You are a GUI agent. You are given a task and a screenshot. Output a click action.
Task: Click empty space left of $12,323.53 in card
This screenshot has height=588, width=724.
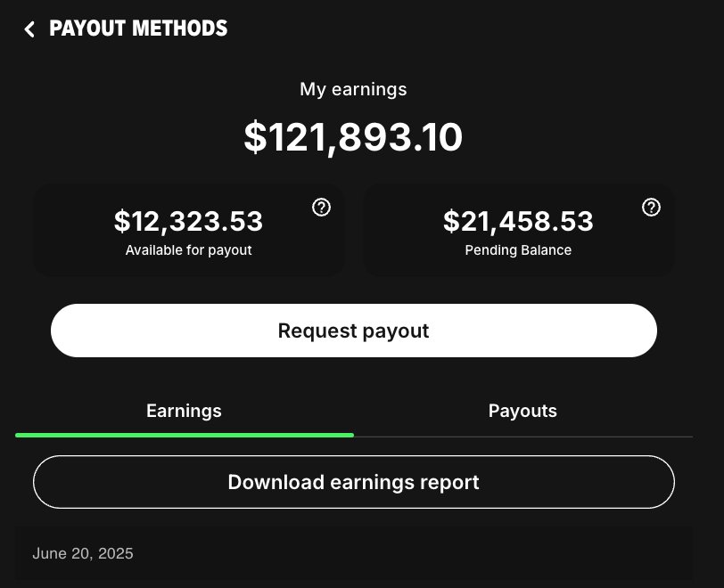pos(71,230)
